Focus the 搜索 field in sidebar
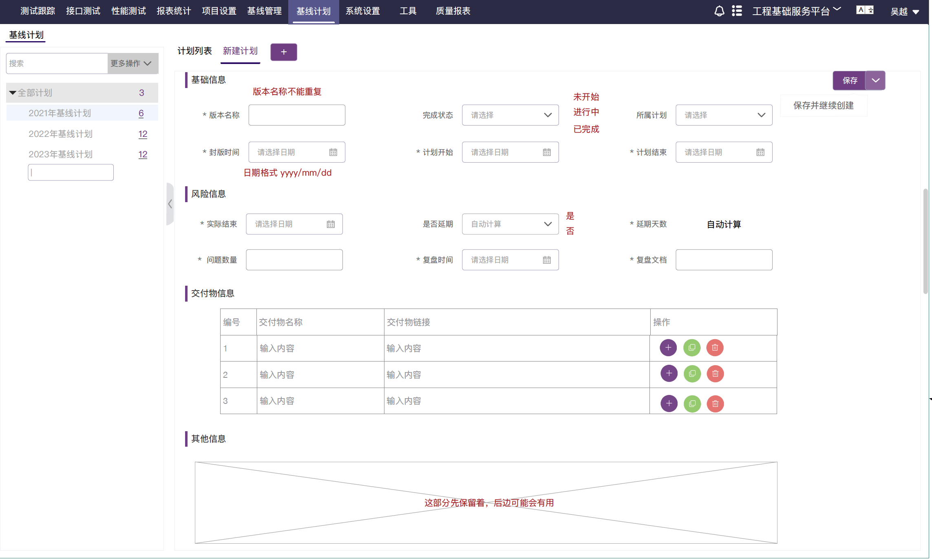 coord(57,64)
